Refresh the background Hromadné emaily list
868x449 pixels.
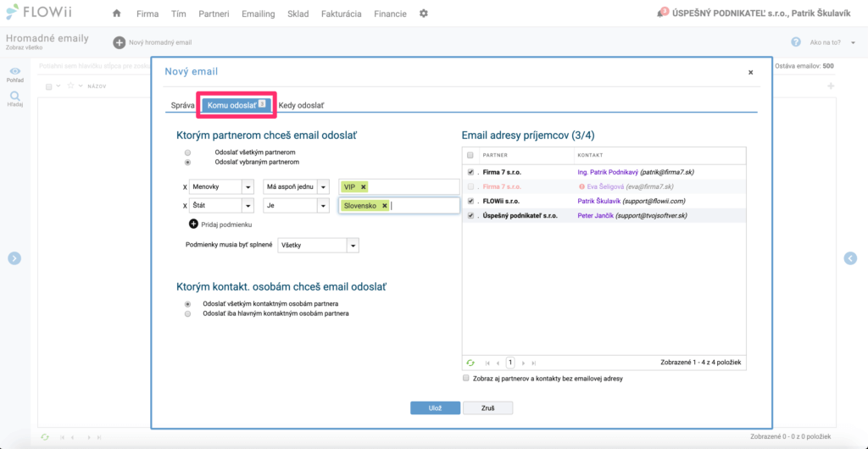coord(46,437)
